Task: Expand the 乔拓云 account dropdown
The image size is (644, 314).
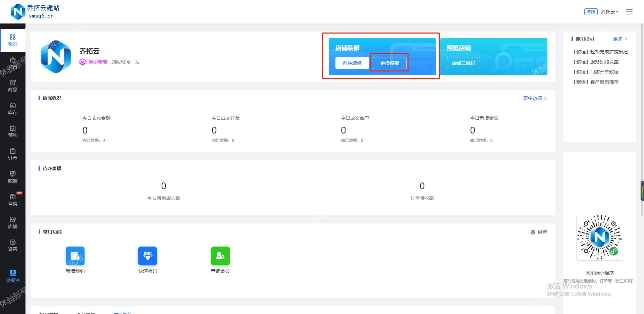Action: click(x=609, y=12)
